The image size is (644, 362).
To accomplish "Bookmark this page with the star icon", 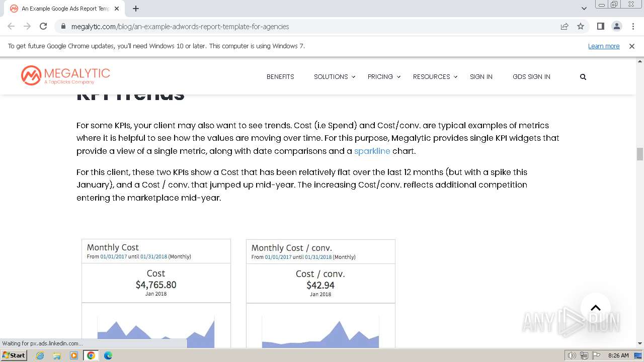I will [x=581, y=26].
